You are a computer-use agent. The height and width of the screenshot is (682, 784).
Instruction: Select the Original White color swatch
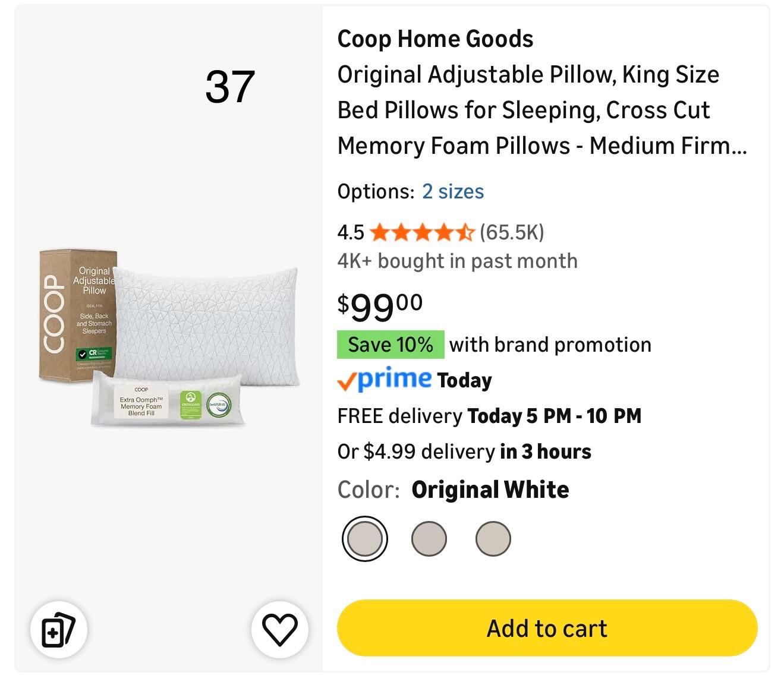click(365, 539)
